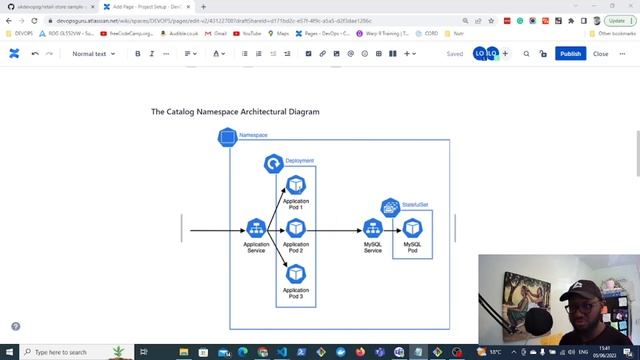This screenshot has height=360, width=640.
Task: Invite a collaborator with plus button
Action: click(505, 53)
